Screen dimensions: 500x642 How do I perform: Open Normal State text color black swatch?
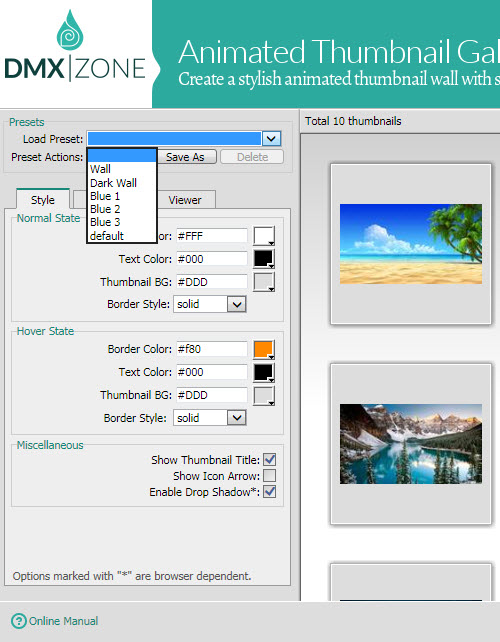click(x=264, y=259)
